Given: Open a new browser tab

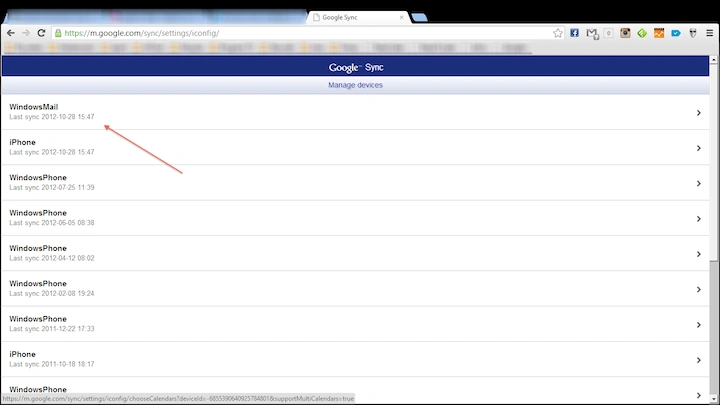Looking at the screenshot, I should click(419, 17).
